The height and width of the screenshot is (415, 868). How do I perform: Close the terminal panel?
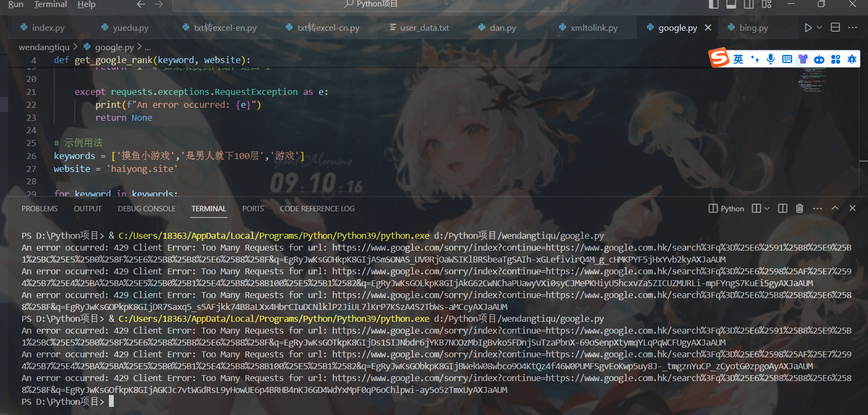point(852,209)
